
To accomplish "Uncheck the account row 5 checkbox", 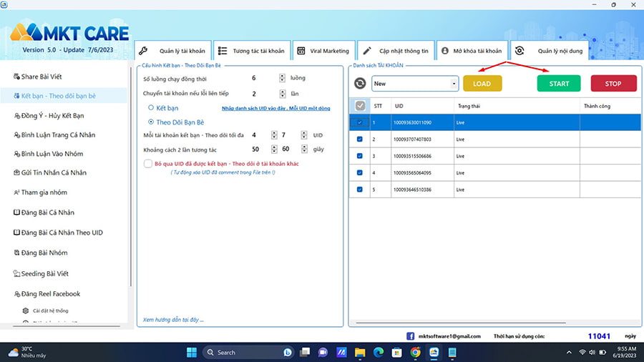I will point(360,190).
